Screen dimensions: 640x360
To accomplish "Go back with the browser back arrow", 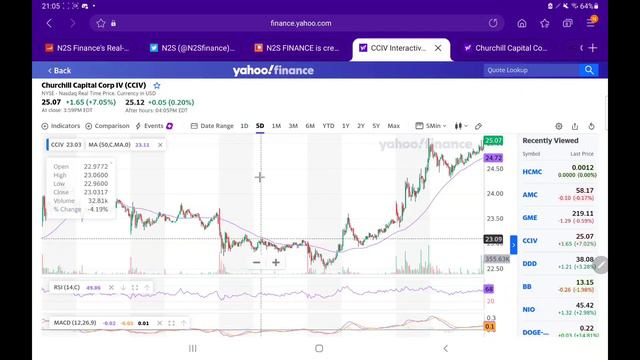I will (49, 23).
